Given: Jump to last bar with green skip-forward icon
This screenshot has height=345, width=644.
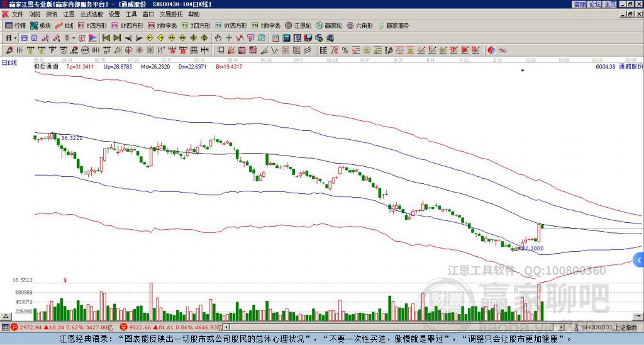Looking at the screenshot, I should point(117,38).
